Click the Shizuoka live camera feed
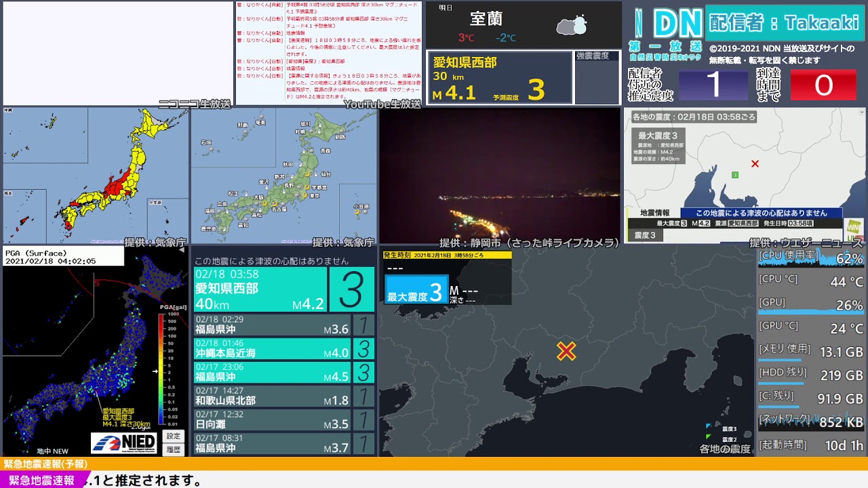Screen dimensions: 868x488 [x=500, y=175]
